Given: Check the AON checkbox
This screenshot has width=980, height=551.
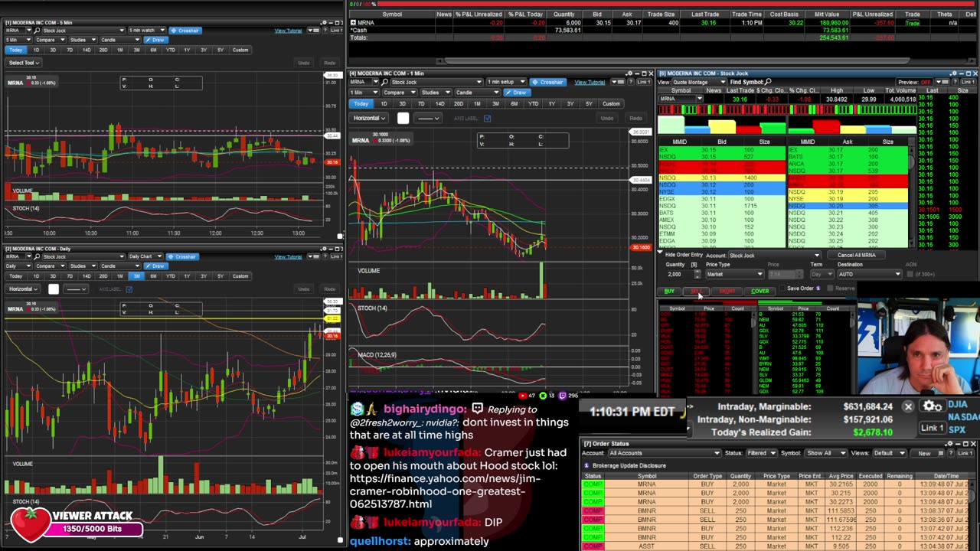Looking at the screenshot, I should pos(910,274).
